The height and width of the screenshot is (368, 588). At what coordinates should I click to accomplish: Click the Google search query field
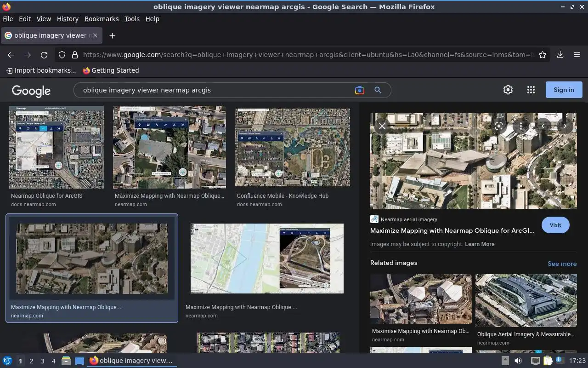(216, 90)
